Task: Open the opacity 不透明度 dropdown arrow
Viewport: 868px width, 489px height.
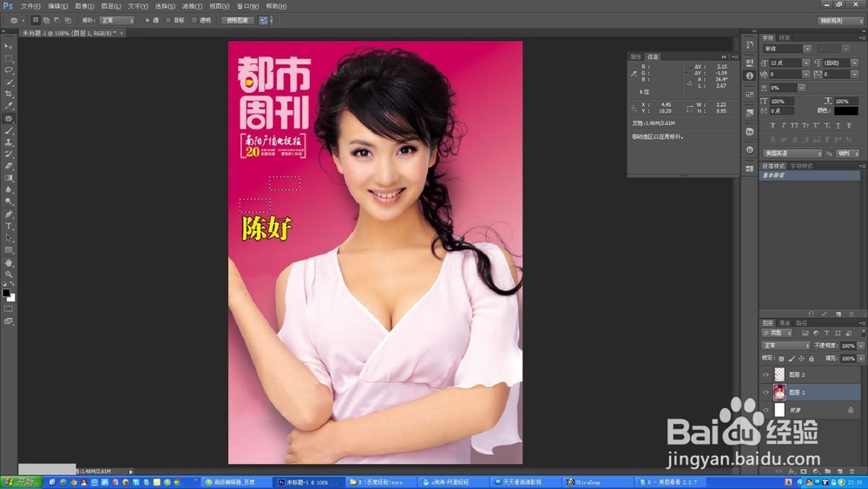Action: click(x=861, y=346)
